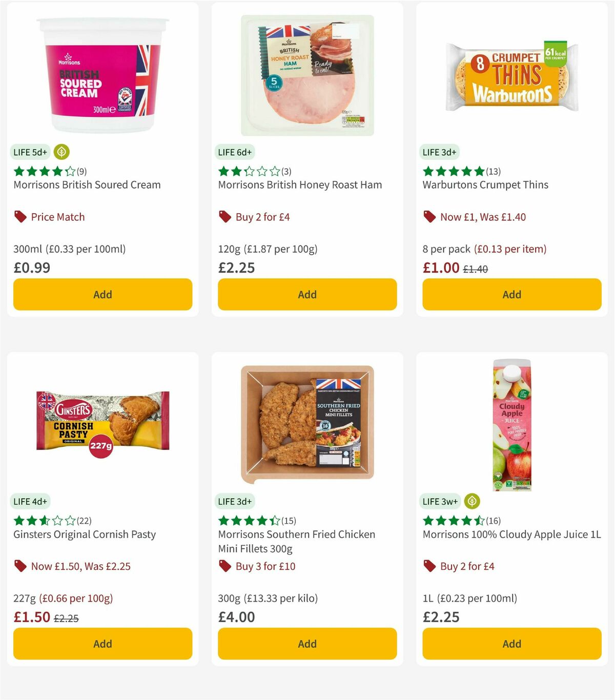
Task: Click the tag icon by the Apple Juice 'Buy 2 for £4' deal
Action: (x=429, y=566)
